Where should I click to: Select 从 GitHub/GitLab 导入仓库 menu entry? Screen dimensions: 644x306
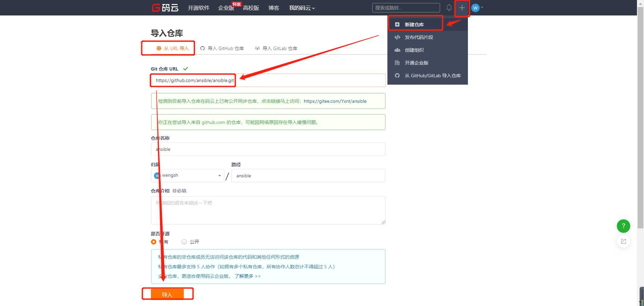point(428,76)
